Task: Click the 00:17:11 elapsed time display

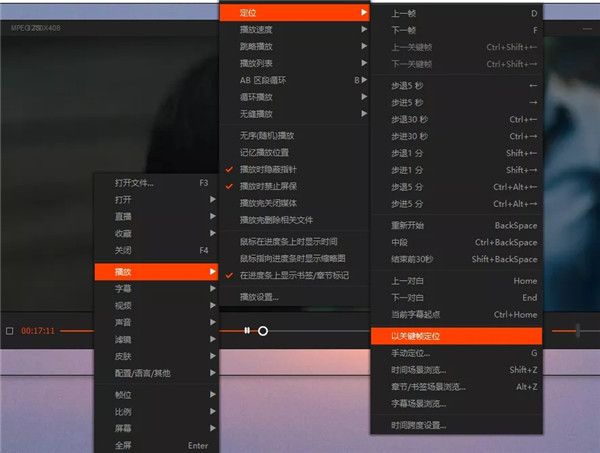Action: click(38, 330)
